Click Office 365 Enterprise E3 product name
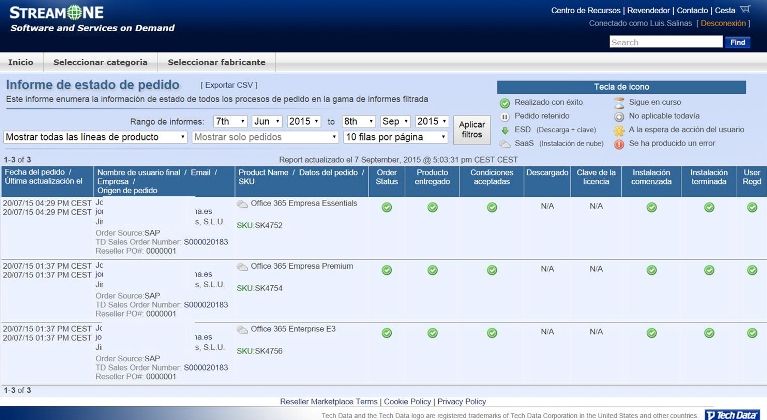The width and height of the screenshot is (767, 420). [x=293, y=329]
